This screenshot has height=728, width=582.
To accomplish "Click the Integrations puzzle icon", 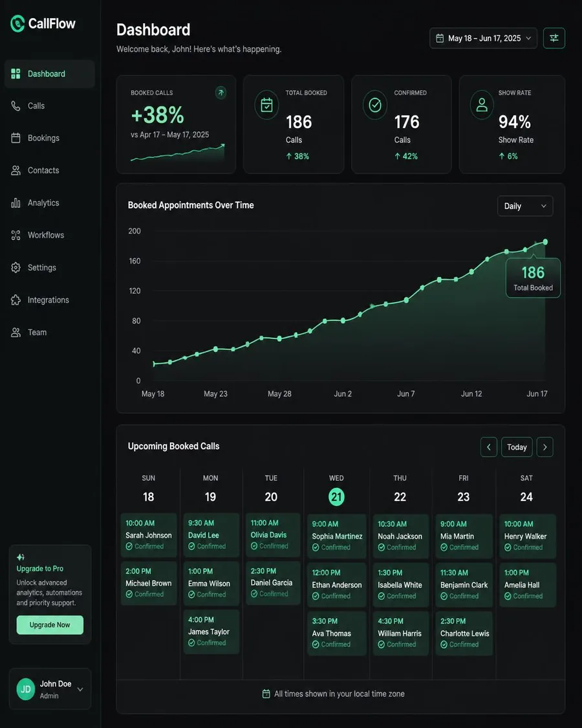I will [16, 300].
